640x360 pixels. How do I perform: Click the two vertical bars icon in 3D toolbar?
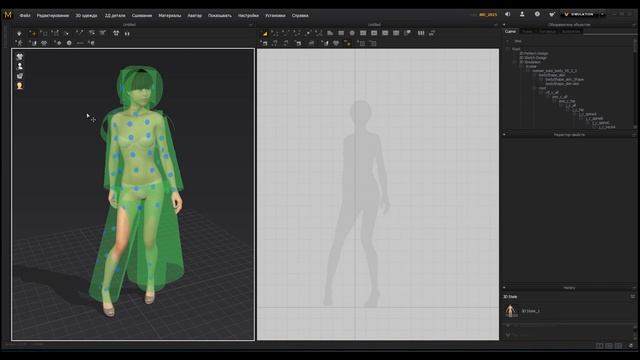127,33
